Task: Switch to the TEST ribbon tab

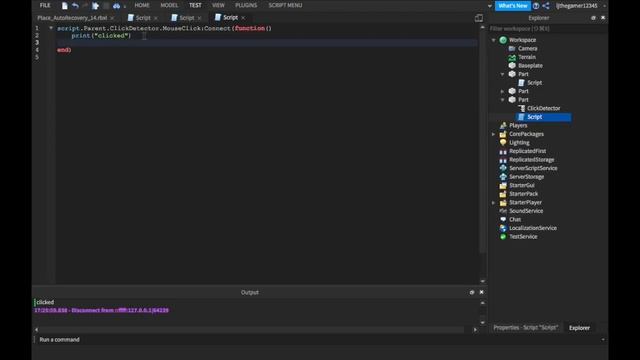Action: tap(195, 5)
